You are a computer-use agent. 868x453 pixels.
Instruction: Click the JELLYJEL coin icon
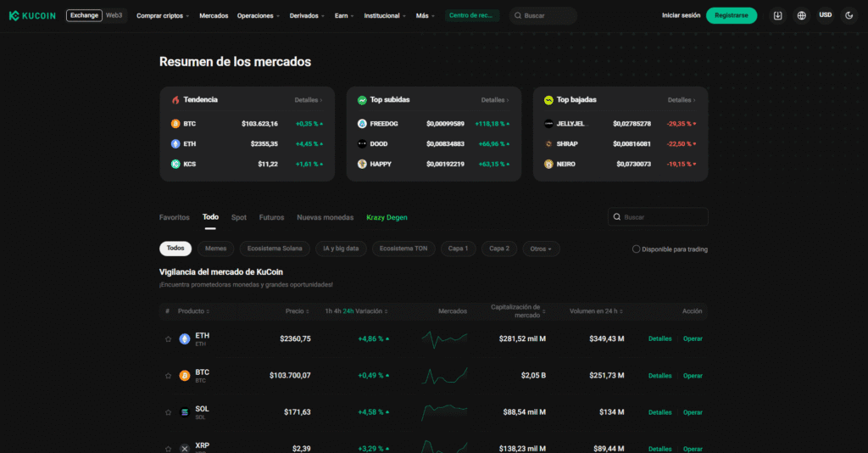[548, 124]
